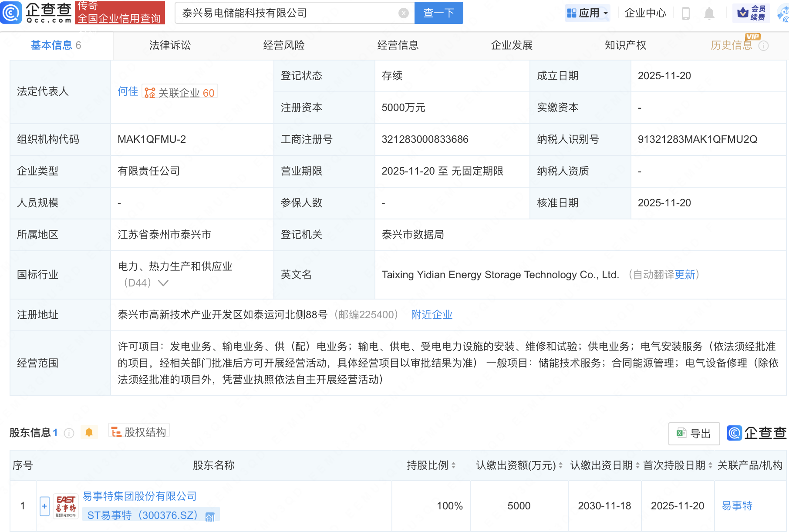Expand the plus box on shareholder row 1
The width and height of the screenshot is (789, 532).
coord(44,506)
